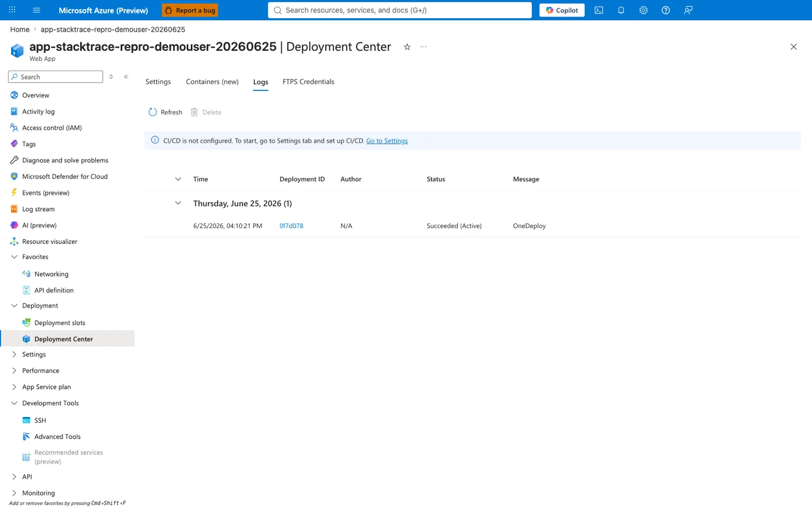Image resolution: width=812 pixels, height=508 pixels.
Task: Open SSH under Development Tools
Action: [40, 421]
